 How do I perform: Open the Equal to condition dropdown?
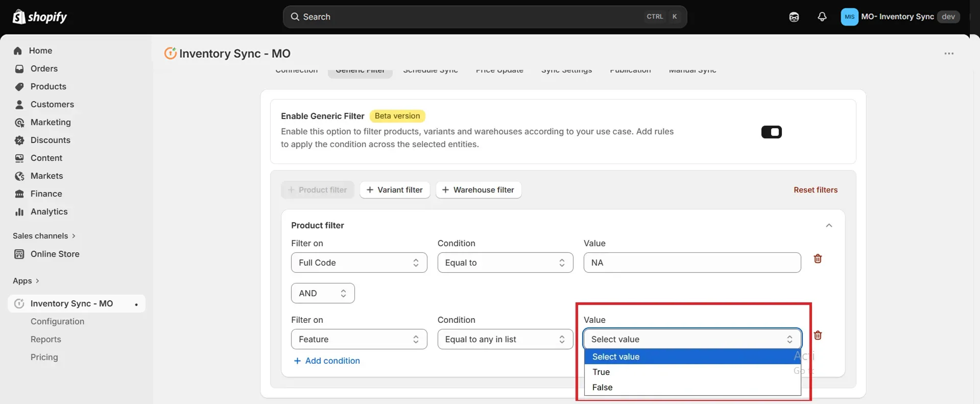coord(505,263)
